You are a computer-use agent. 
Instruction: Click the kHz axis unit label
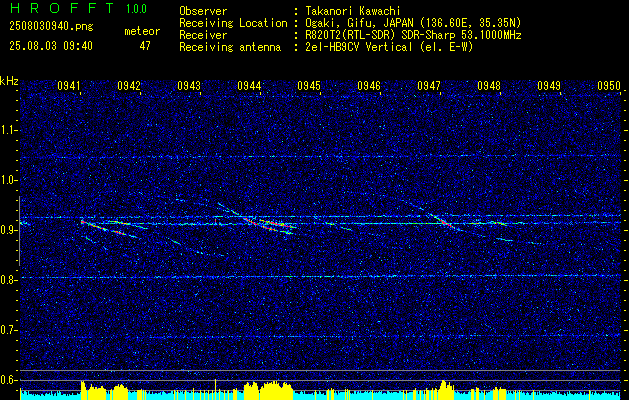click(9, 81)
